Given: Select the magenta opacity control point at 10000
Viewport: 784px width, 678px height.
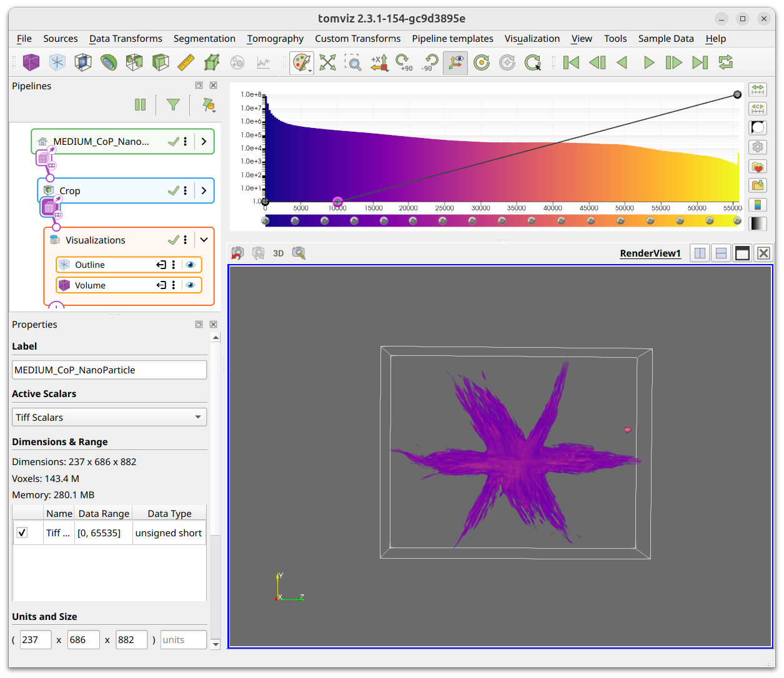Looking at the screenshot, I should tap(337, 202).
